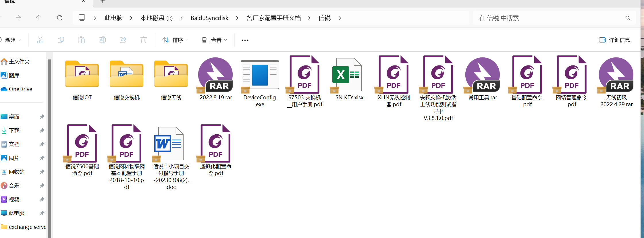Navigate to 本地磁盘 (I:) breadcrumb

[157, 18]
